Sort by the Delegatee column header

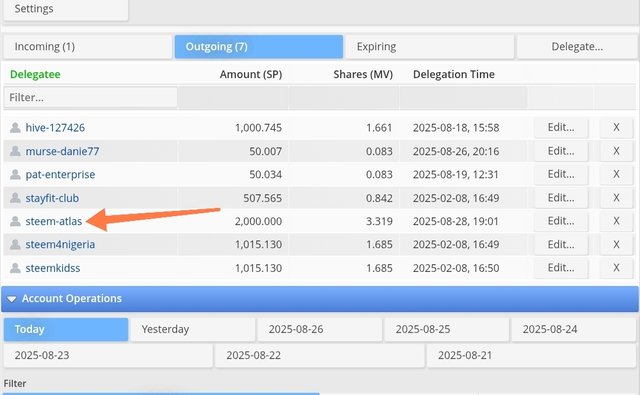click(x=35, y=74)
